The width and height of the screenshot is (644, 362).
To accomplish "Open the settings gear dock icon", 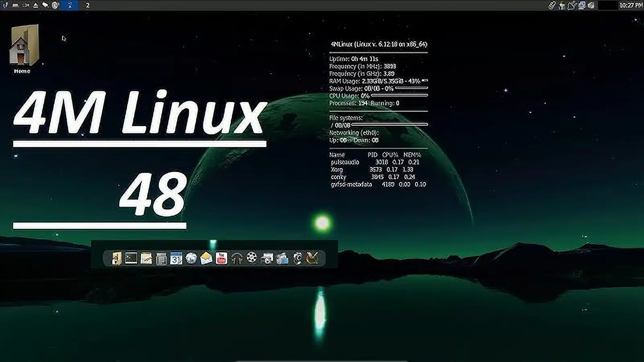I will pyautogui.click(x=297, y=258).
